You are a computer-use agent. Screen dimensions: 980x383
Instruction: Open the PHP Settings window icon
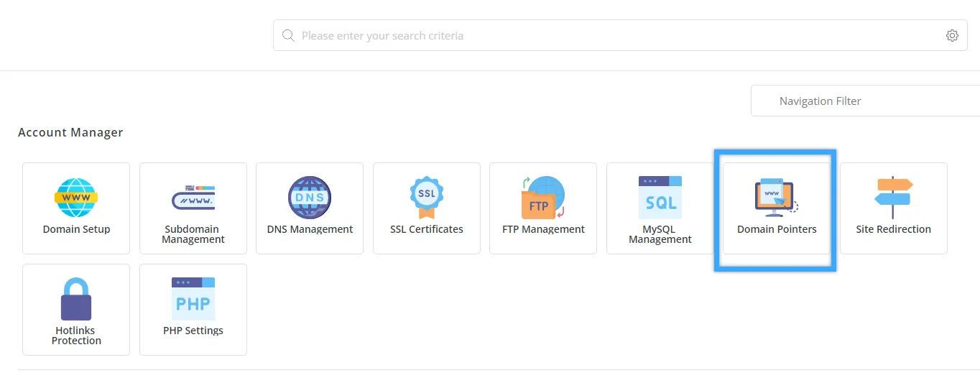click(193, 299)
